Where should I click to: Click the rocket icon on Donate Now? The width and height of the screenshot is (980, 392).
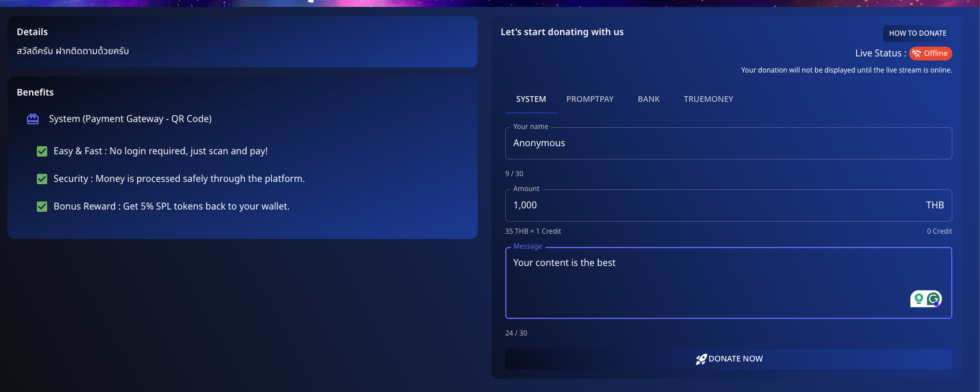click(701, 359)
